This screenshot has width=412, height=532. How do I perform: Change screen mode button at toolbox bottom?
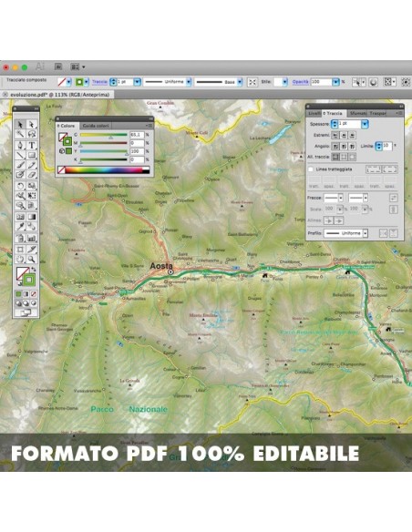[x=26, y=312]
